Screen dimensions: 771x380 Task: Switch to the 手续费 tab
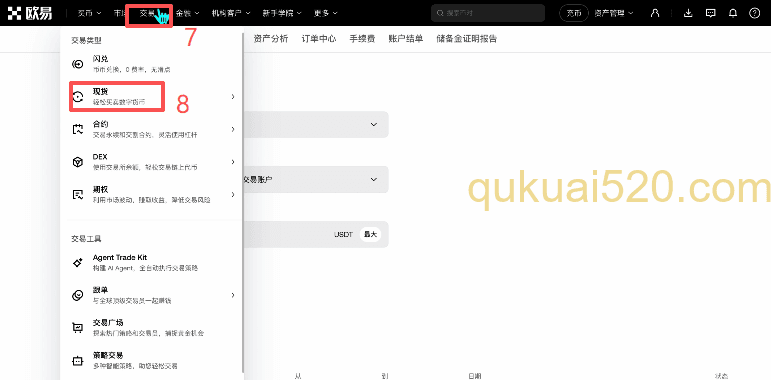tap(362, 39)
